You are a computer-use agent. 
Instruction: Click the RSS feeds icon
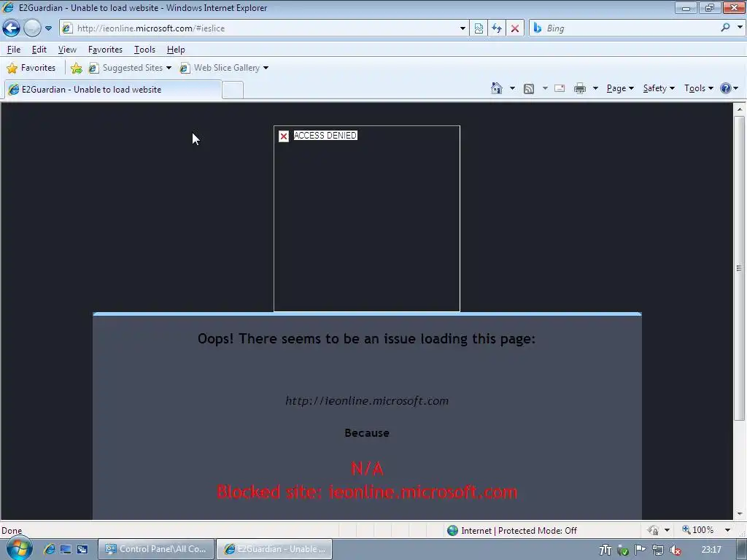[529, 88]
